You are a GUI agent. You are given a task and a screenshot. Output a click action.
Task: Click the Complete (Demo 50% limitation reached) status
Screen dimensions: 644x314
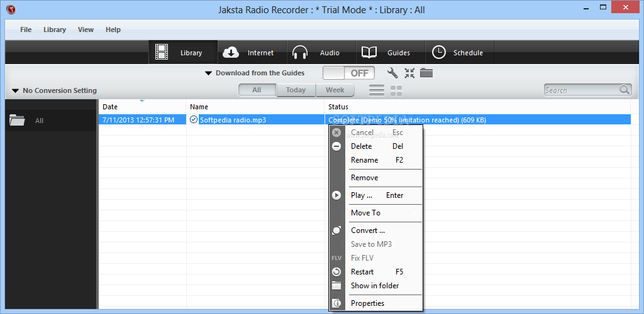pyautogui.click(x=408, y=120)
